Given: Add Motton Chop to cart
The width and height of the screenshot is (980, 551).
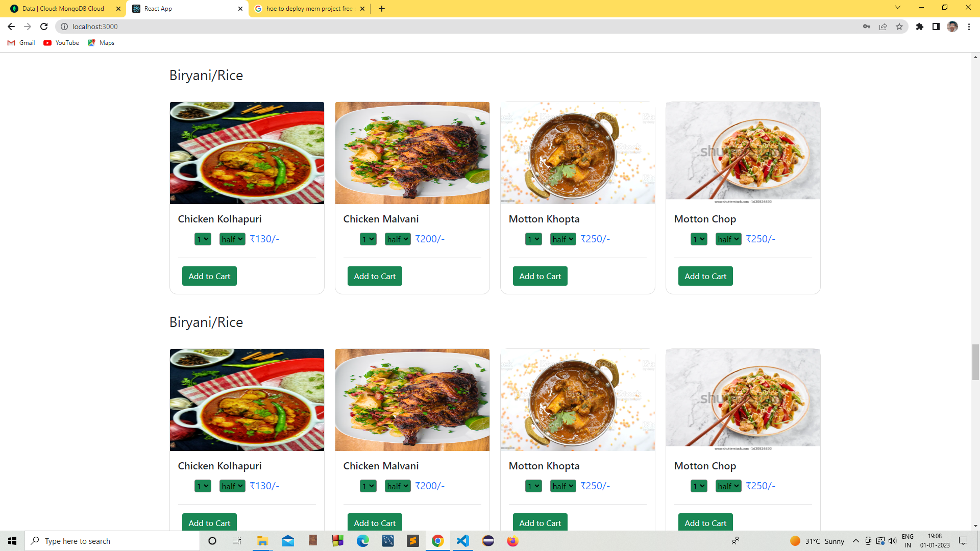Looking at the screenshot, I should (705, 275).
